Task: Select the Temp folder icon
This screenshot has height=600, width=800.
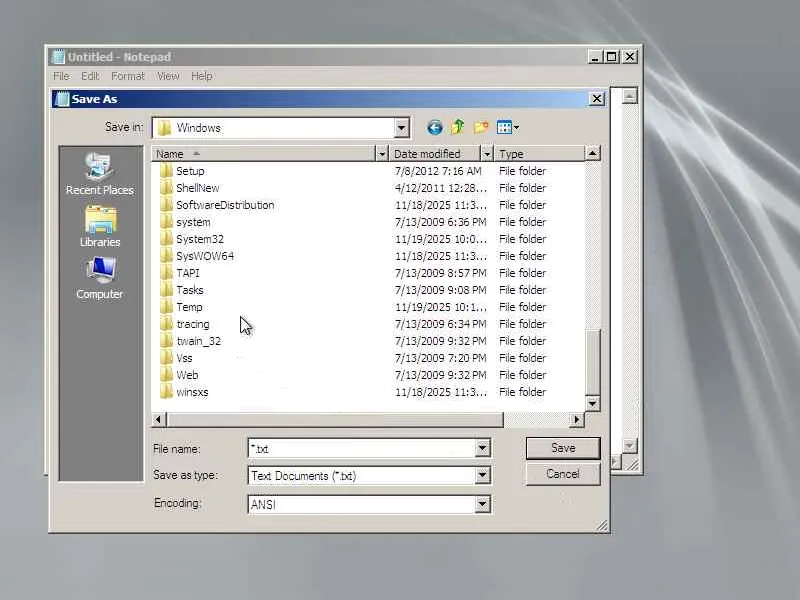Action: coord(166,307)
